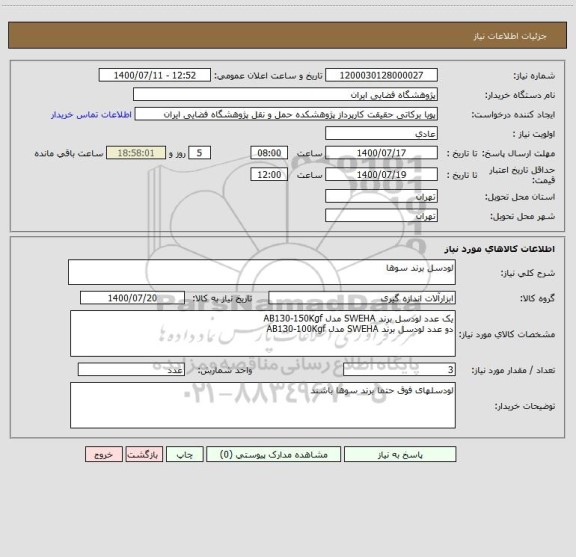
Task: Click the 'شماره نیاز:' label
Action: click(x=534, y=76)
